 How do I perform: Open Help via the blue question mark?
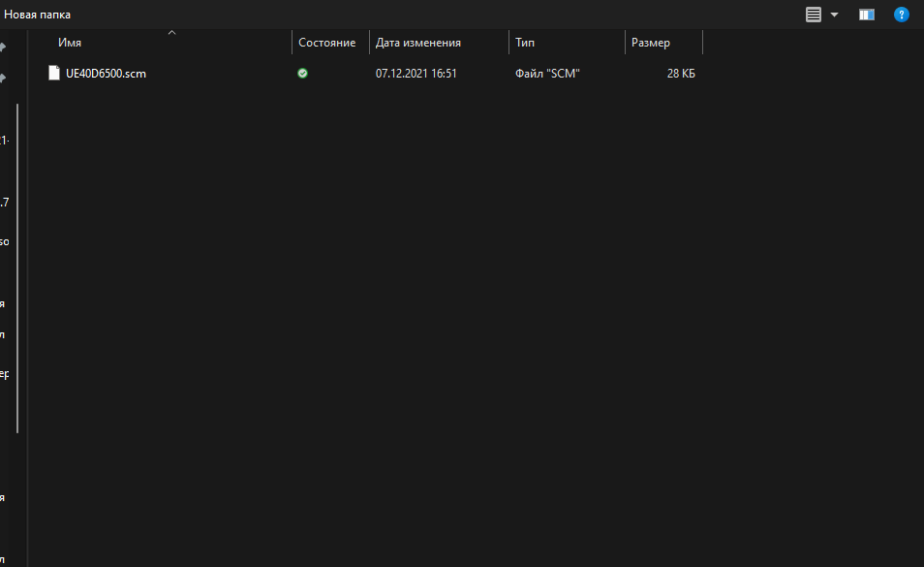click(901, 15)
